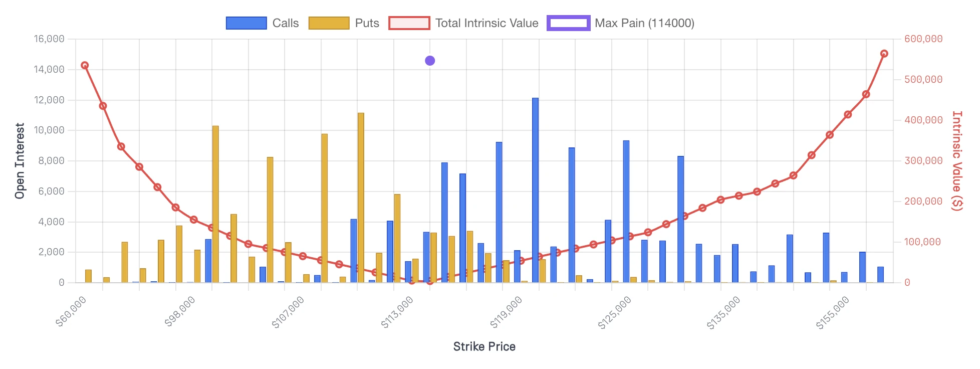
Task: Click the 16,000 left axis tick label
Action: [49, 39]
